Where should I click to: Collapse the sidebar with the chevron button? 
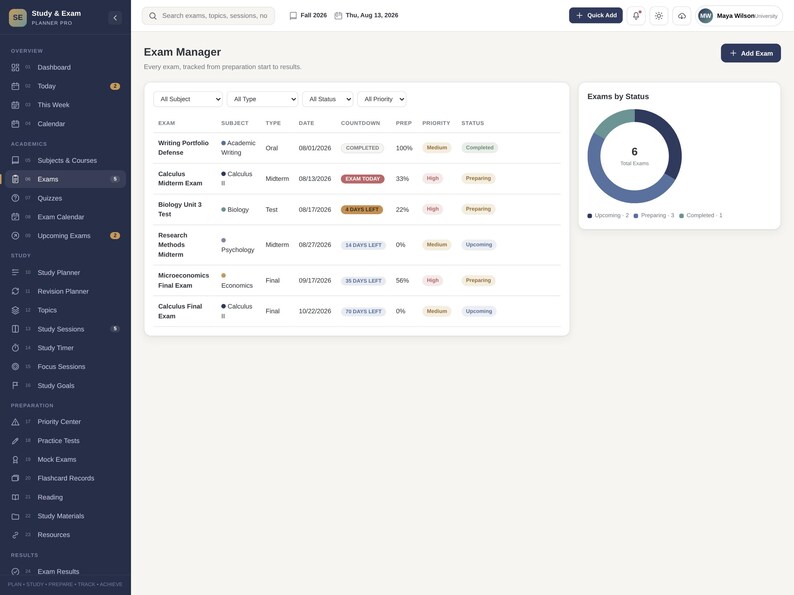[115, 18]
